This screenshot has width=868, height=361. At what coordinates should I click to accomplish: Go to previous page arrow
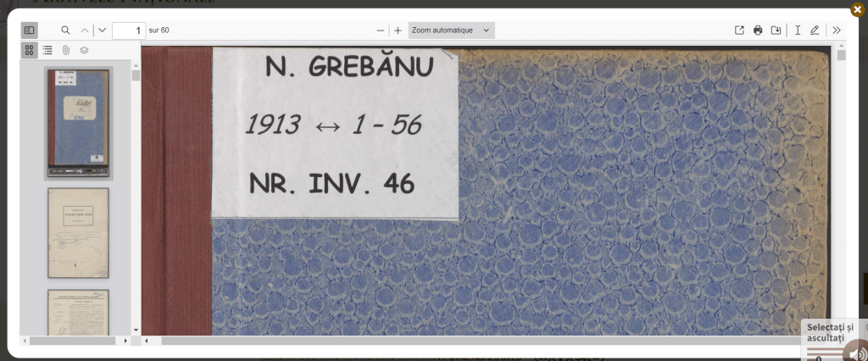coord(85,31)
